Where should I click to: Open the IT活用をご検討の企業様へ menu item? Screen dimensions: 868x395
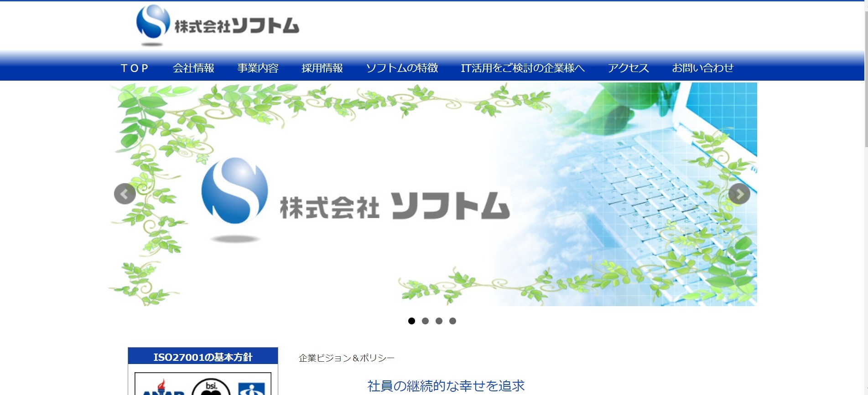(x=523, y=68)
